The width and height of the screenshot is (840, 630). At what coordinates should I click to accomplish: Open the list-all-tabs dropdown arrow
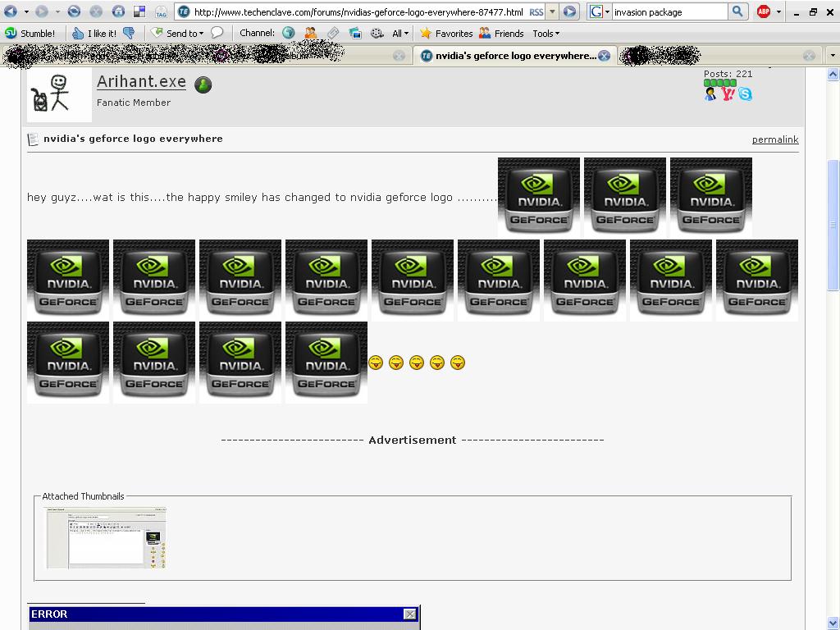pyautogui.click(x=833, y=55)
